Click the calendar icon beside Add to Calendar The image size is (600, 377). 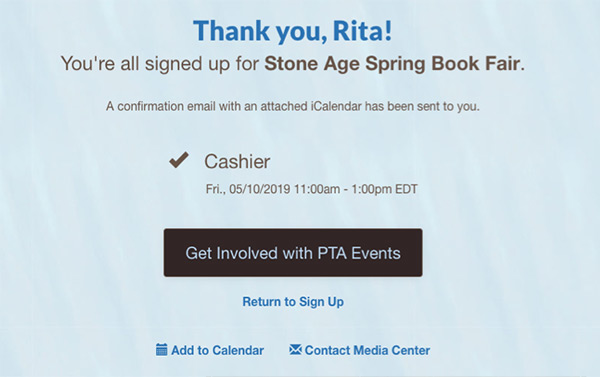pyautogui.click(x=161, y=349)
